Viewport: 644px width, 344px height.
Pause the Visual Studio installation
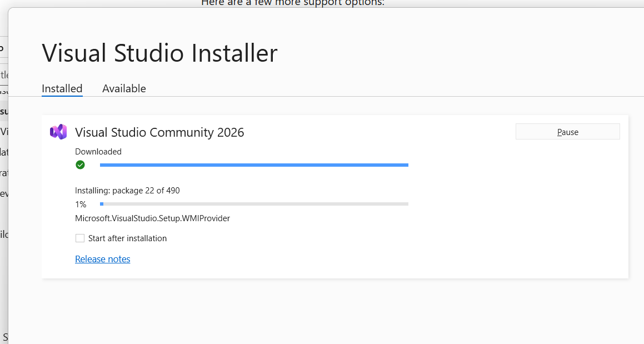pyautogui.click(x=567, y=131)
